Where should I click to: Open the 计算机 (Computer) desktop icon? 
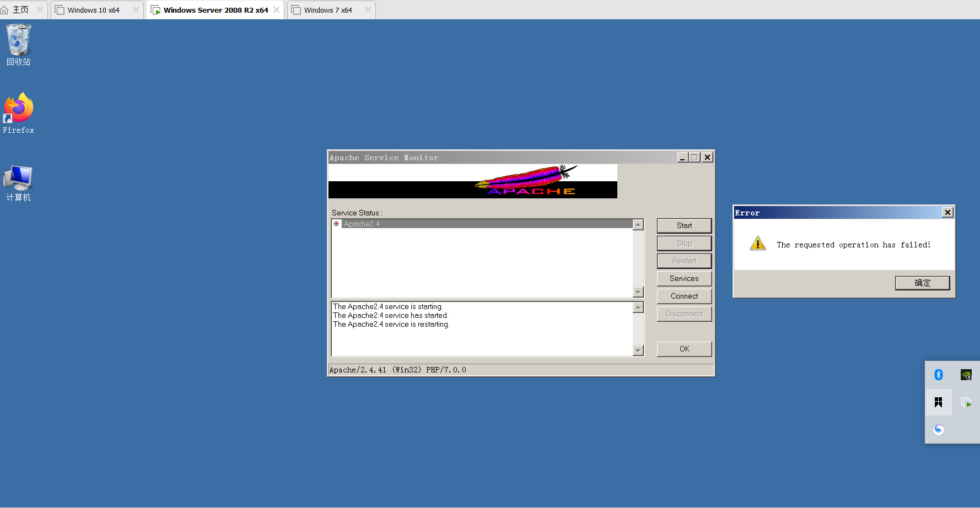18,177
